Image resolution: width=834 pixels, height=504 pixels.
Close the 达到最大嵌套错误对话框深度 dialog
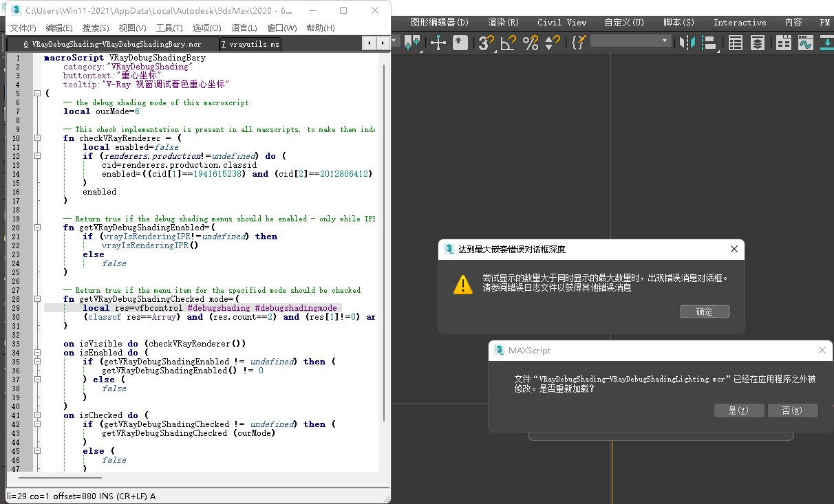click(734, 249)
